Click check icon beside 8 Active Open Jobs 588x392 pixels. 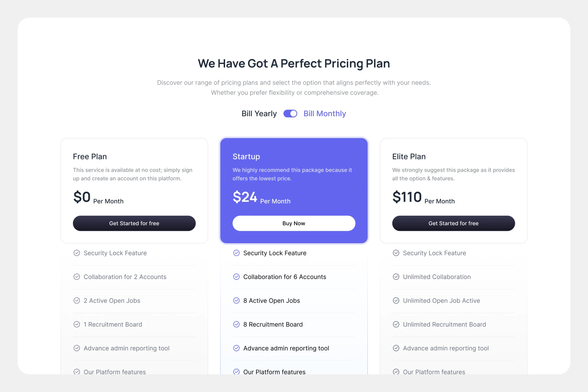[237, 301]
